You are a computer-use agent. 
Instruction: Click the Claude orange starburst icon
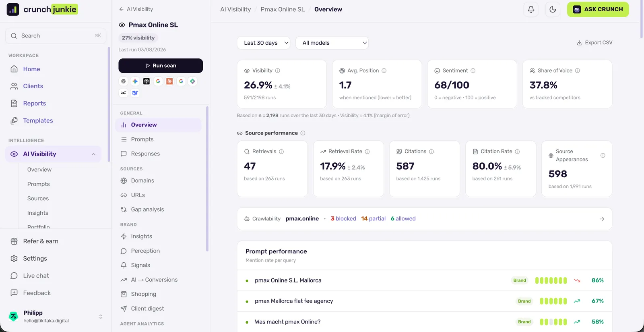click(169, 81)
